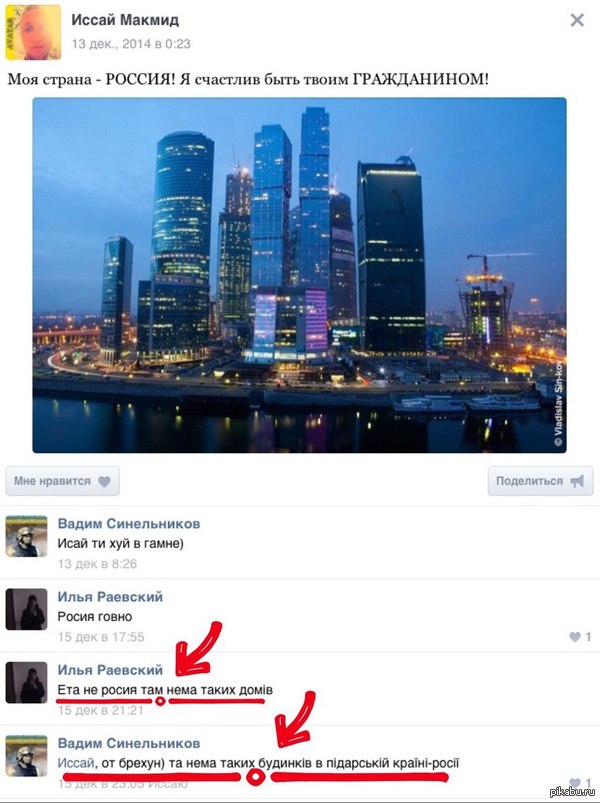Open soldier avatar on last comment
The height and width of the screenshot is (803, 600).
tap(26, 756)
